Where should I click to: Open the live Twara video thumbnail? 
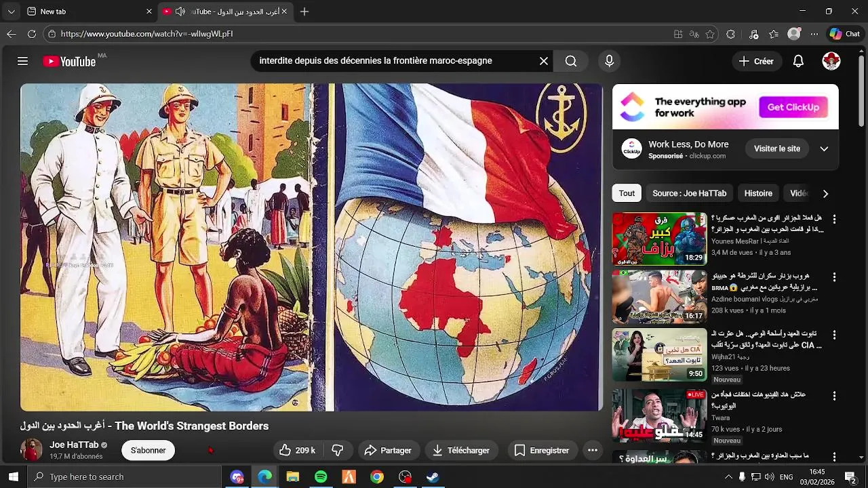(659, 415)
